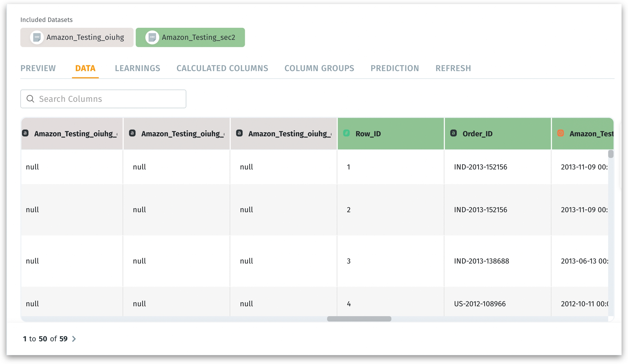Open the PREDICTION tab
This screenshot has width=628, height=364.
tap(394, 68)
